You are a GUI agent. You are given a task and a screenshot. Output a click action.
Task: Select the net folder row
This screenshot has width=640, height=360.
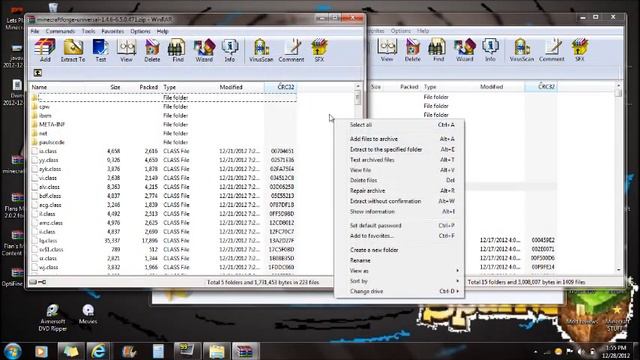pyautogui.click(x=163, y=133)
